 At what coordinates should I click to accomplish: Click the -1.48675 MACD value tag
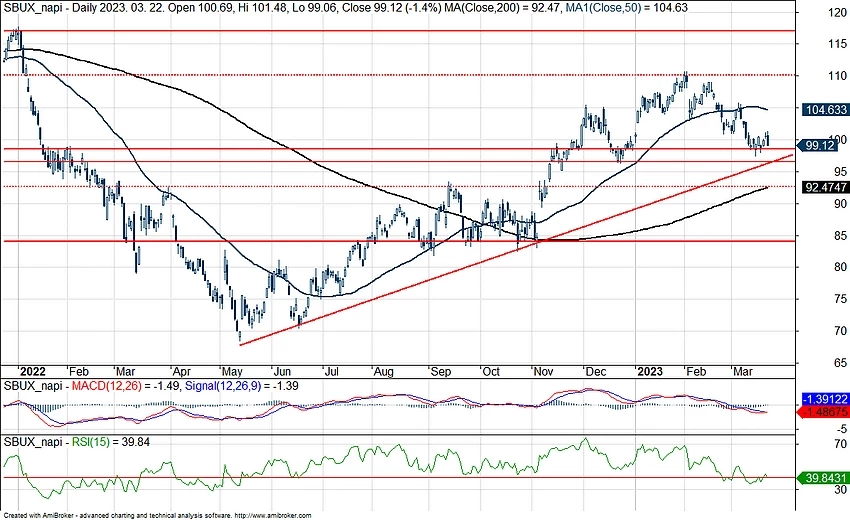coord(823,412)
